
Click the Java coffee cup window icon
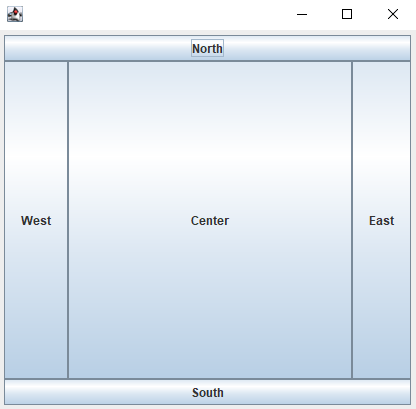tap(15, 14)
